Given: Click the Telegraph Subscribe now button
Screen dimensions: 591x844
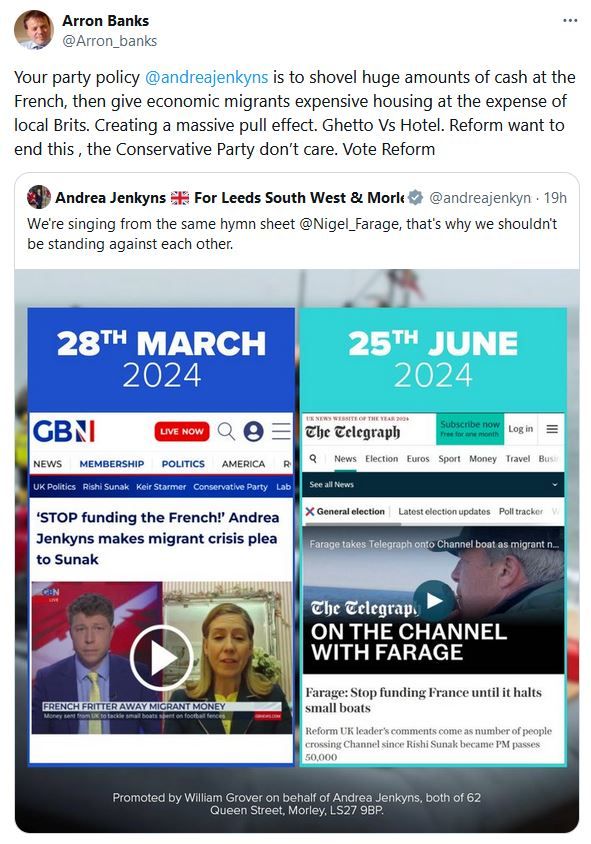Looking at the screenshot, I should click(x=469, y=428).
